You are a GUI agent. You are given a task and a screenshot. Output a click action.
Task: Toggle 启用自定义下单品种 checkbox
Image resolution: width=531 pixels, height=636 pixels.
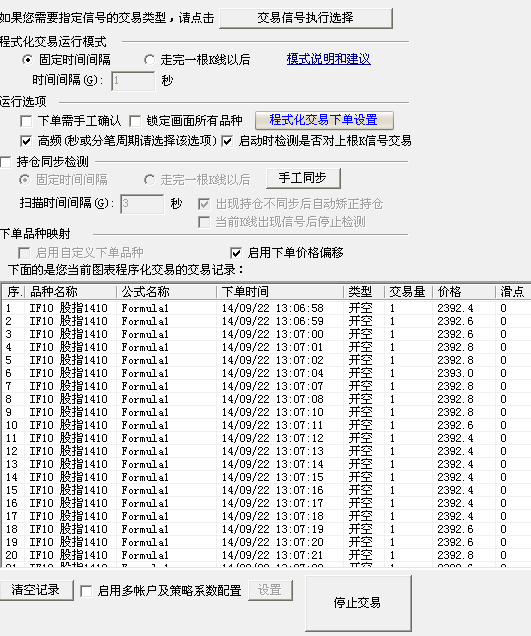tap(24, 254)
